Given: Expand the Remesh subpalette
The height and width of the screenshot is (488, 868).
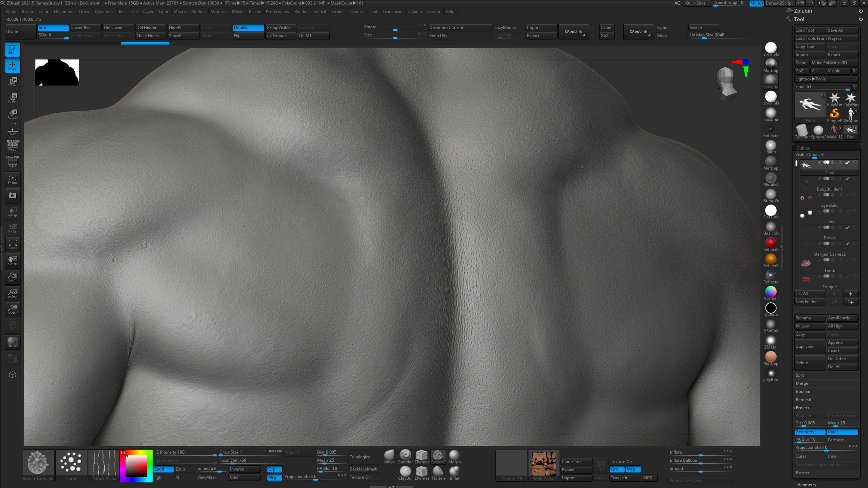Looking at the screenshot, I should pos(803,400).
